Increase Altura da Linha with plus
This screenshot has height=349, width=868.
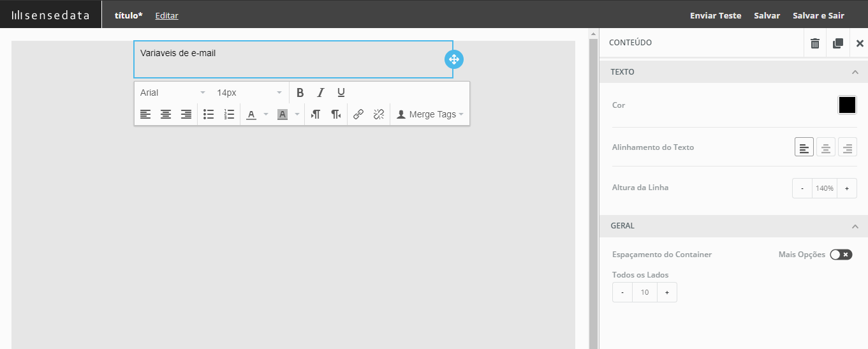pyautogui.click(x=847, y=188)
